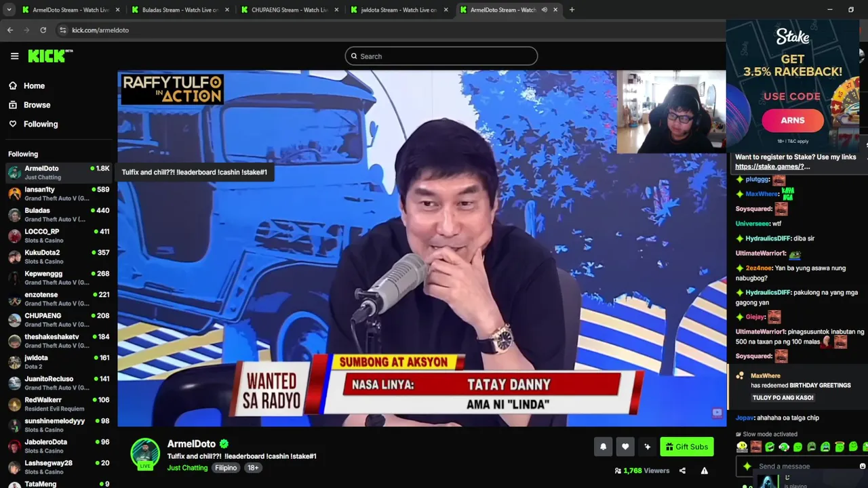Image resolution: width=868 pixels, height=488 pixels.
Task: Close the Buladas Stream tab
Action: click(x=226, y=9)
